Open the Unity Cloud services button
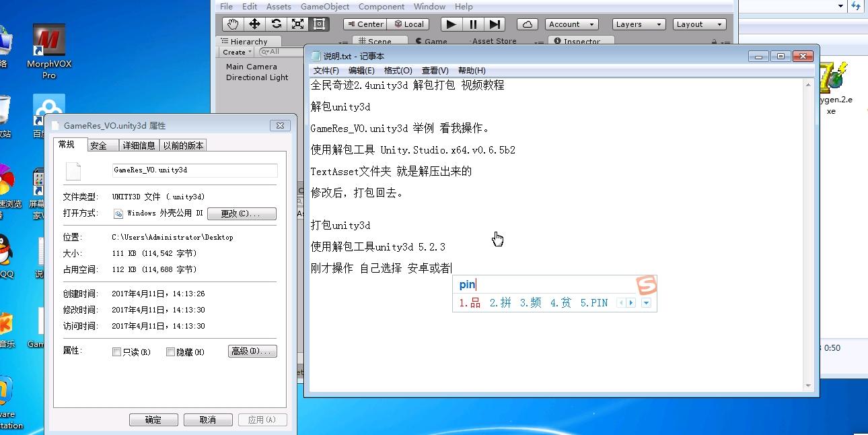Image resolution: width=868 pixels, height=435 pixels. click(x=528, y=24)
